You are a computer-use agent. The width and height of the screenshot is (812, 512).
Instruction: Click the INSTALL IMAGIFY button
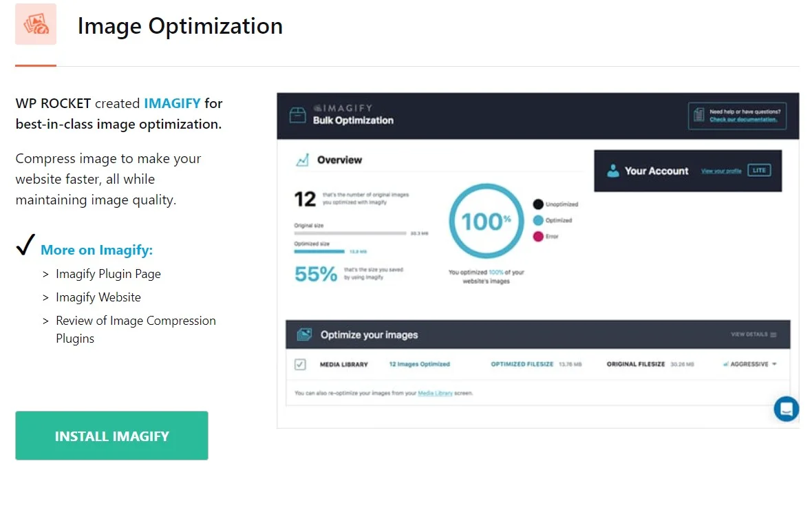coord(112,436)
